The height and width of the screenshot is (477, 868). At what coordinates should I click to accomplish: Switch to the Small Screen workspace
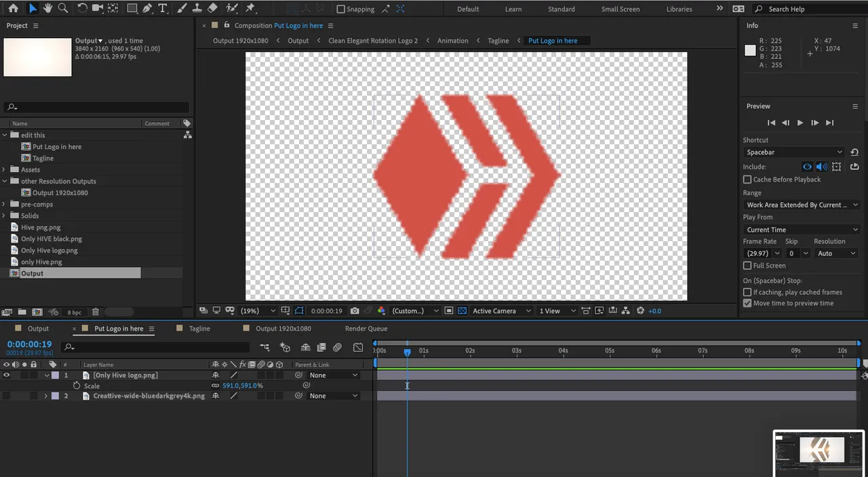click(x=620, y=9)
